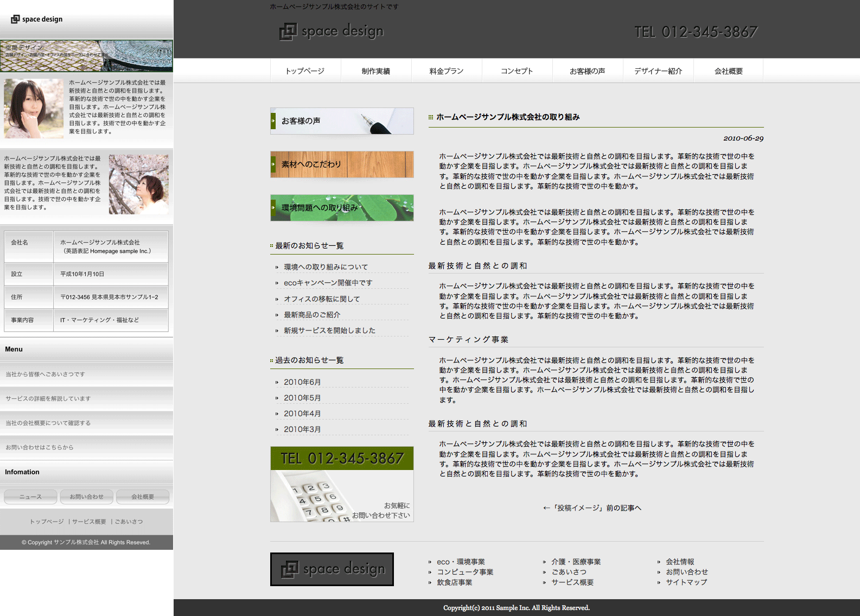Open the 2010年6月 archive link

point(302,382)
